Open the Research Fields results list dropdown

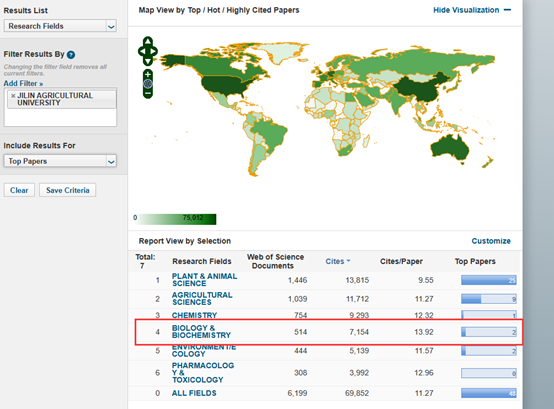(60, 26)
